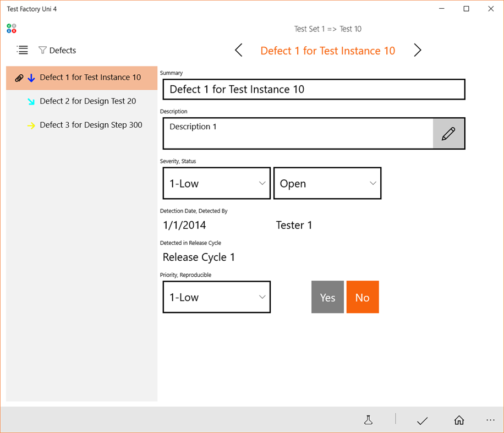Open more options with the ellipsis icon
504x433 pixels.
(x=490, y=420)
